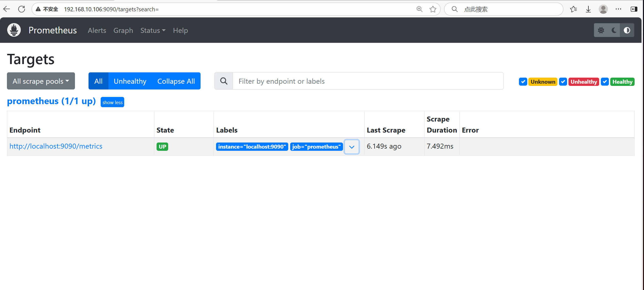Toggle the Unhealthy state checkbox
Screen dimensions: 644x290
(x=563, y=82)
